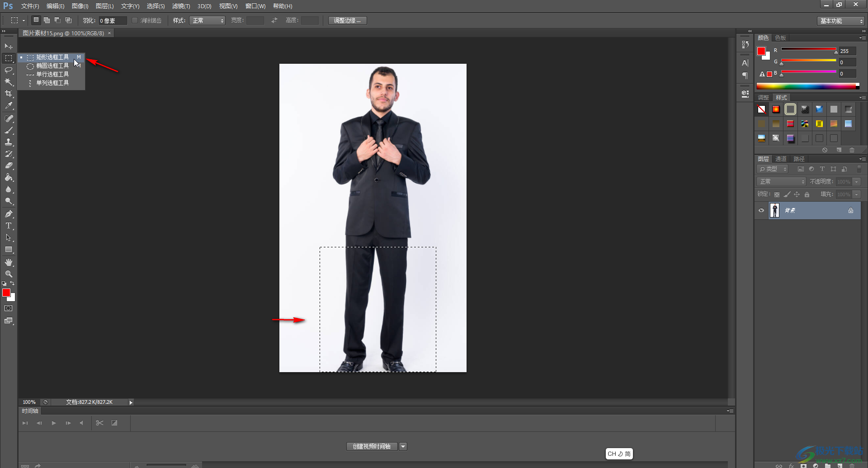Open the Character panel icon

pos(745,63)
